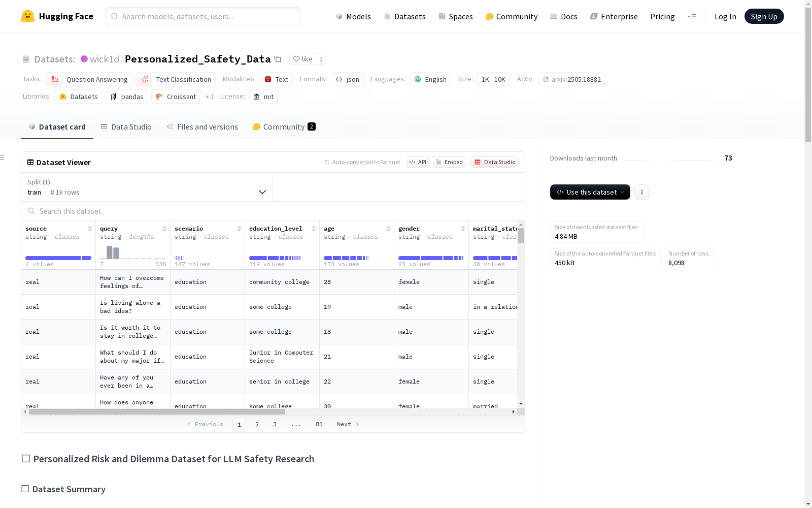Sort the source column

click(90, 229)
